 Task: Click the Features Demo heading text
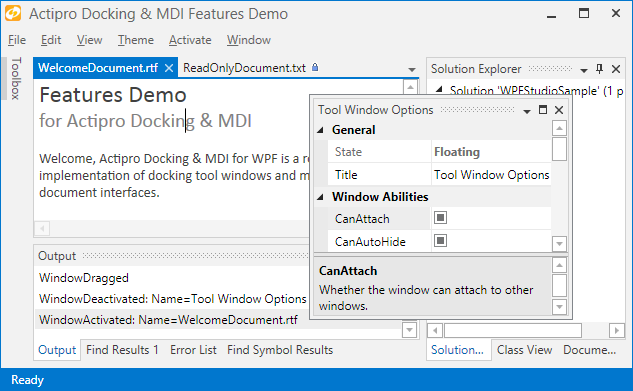tap(113, 95)
